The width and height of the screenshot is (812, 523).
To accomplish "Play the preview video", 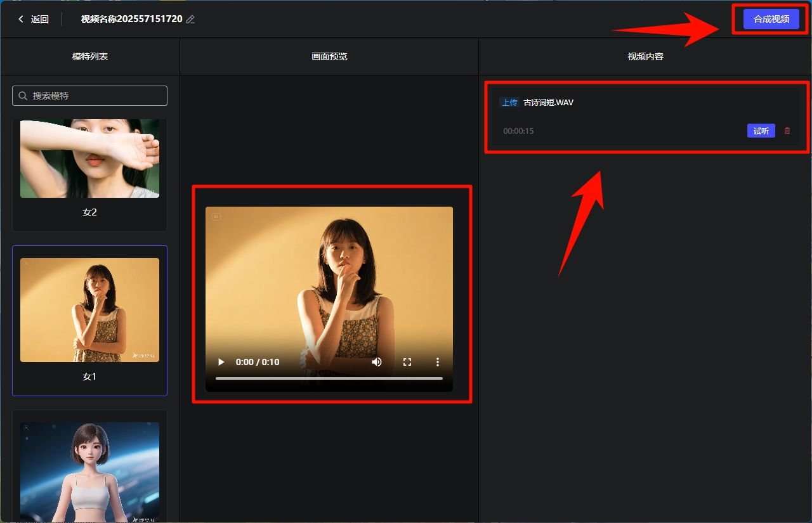I will click(221, 362).
